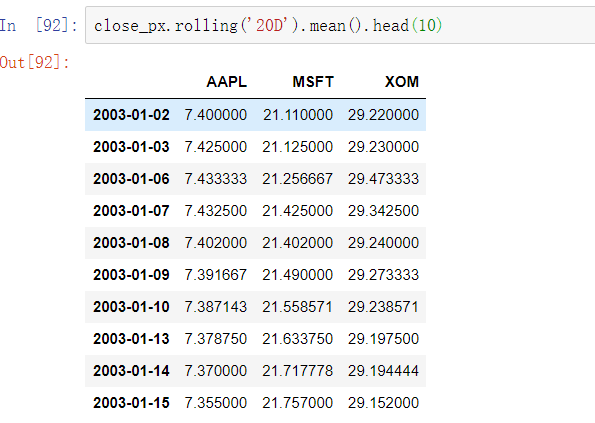
Task: Click MSFT value 21.425000
Action: point(298,211)
